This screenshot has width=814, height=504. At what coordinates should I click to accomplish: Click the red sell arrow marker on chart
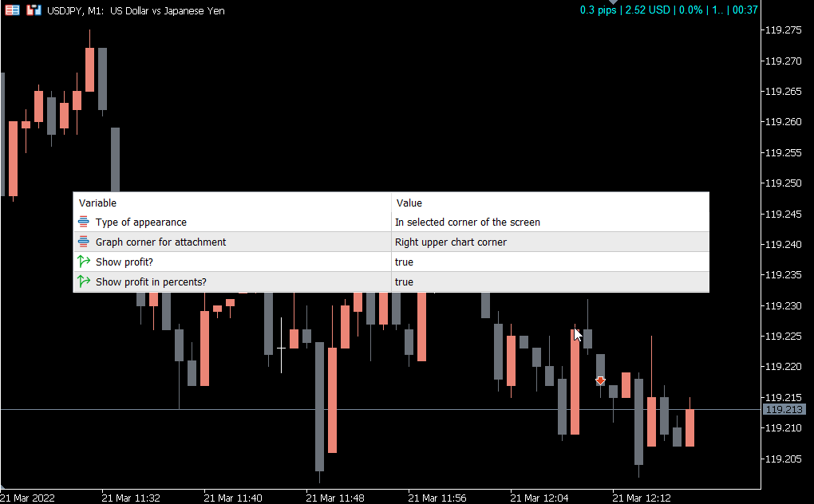coord(600,381)
